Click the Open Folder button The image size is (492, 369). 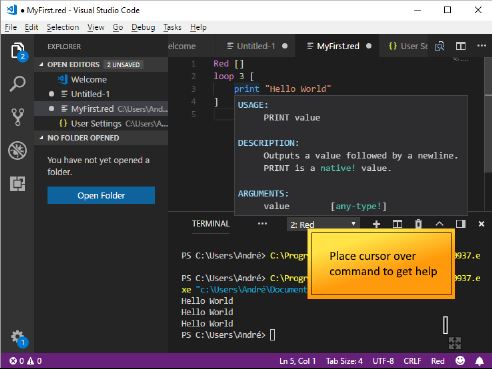(x=101, y=195)
